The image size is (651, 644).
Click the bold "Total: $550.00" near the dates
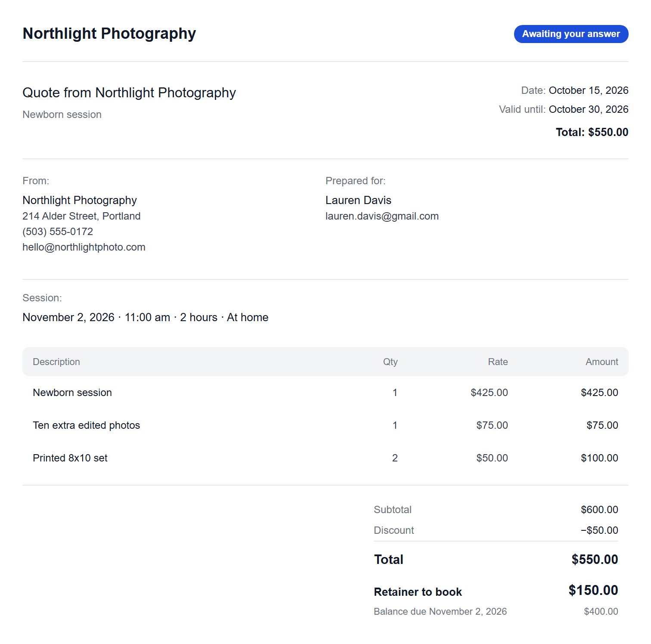click(x=592, y=132)
